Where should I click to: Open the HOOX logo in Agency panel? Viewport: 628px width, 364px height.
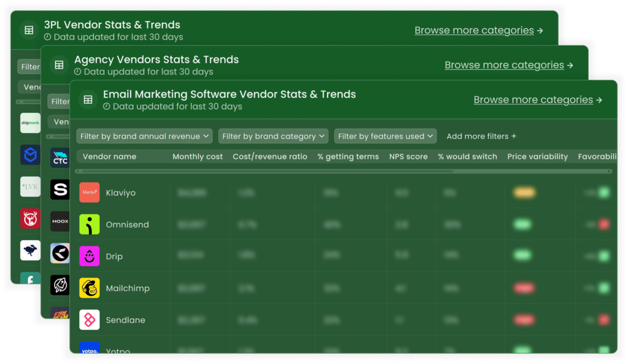click(x=60, y=221)
